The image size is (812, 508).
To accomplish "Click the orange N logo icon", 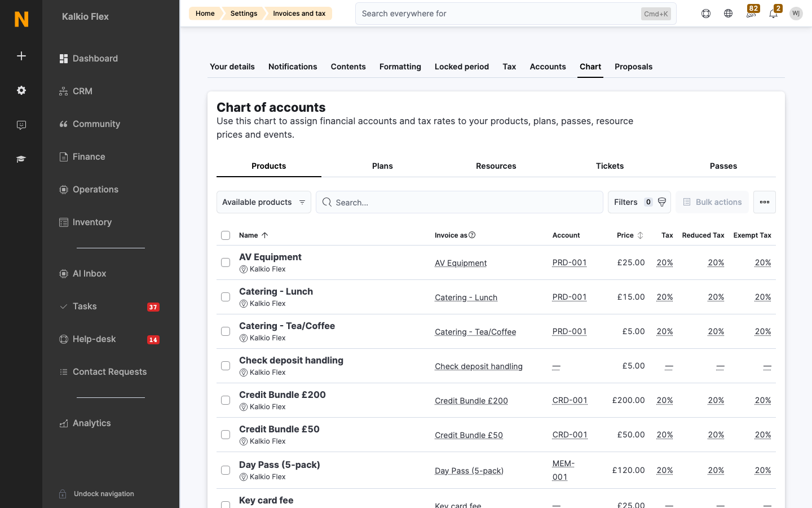I will click(x=21, y=19).
